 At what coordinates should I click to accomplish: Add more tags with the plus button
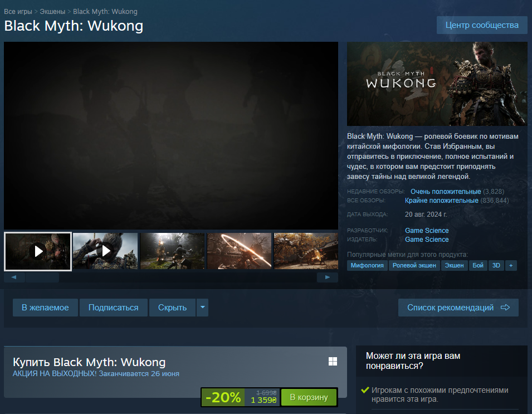[511, 265]
